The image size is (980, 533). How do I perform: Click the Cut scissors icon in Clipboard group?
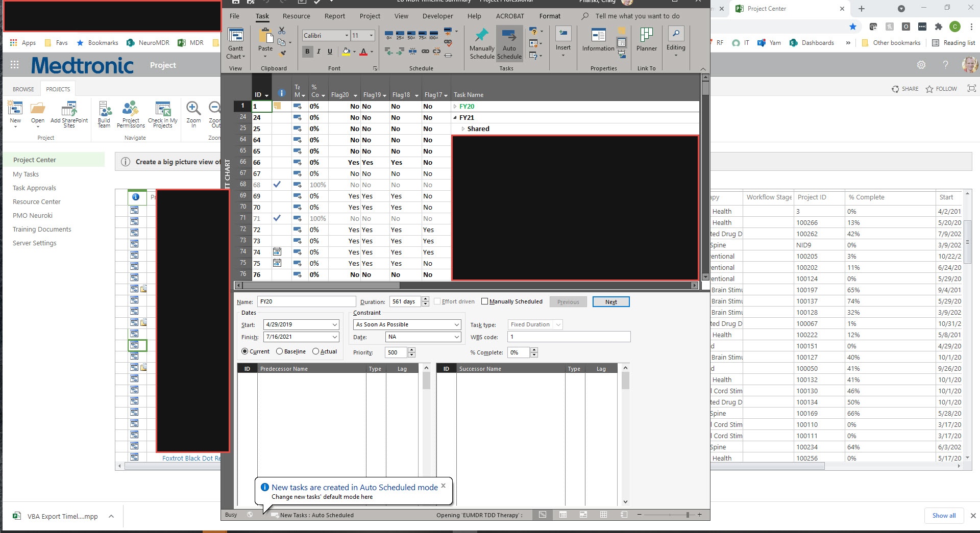[282, 31]
